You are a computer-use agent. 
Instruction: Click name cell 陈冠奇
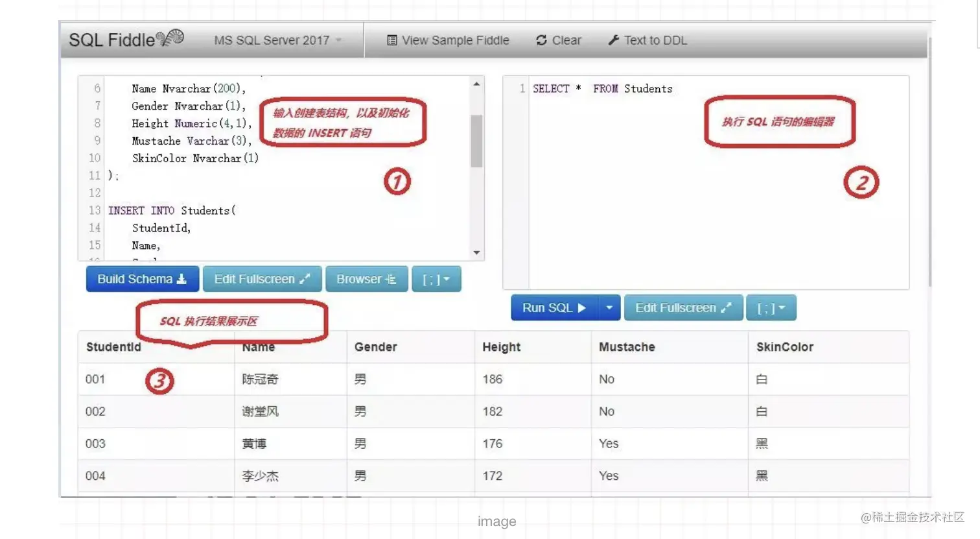click(x=260, y=379)
